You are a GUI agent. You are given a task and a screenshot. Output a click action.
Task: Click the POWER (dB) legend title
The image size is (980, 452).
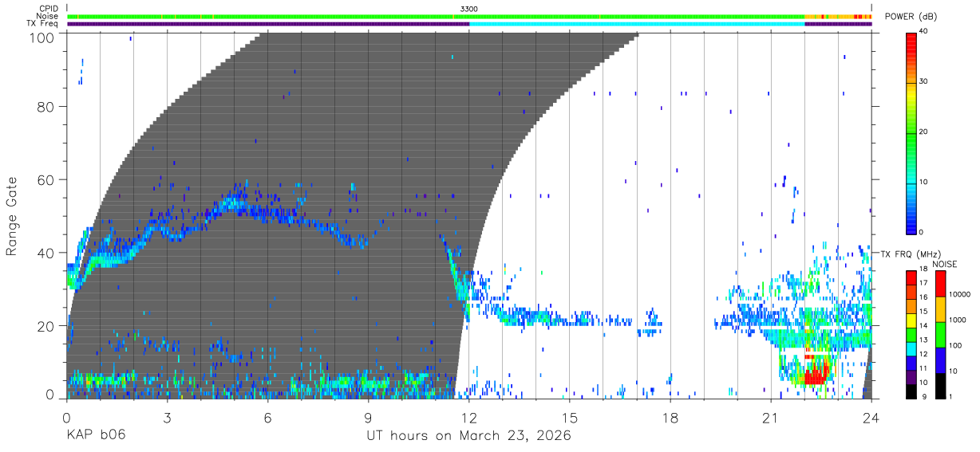coord(912,17)
